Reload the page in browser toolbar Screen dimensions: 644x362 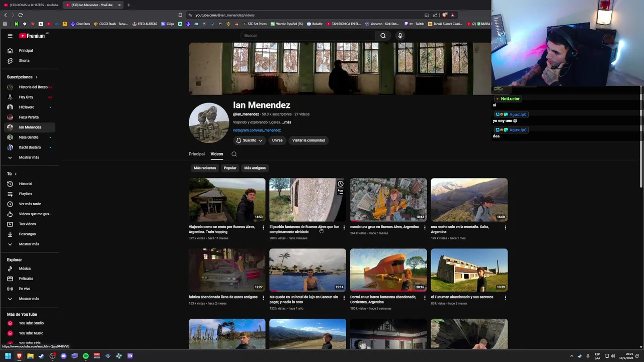[21, 15]
